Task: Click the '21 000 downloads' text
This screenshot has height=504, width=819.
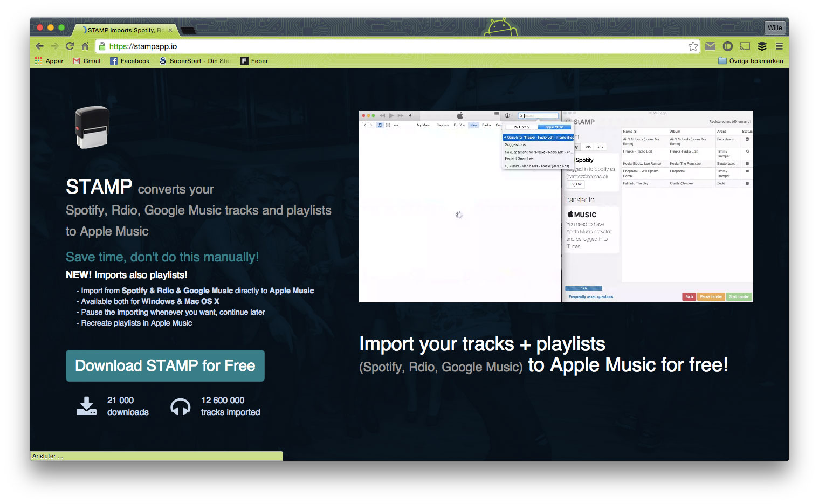Action: [128, 406]
